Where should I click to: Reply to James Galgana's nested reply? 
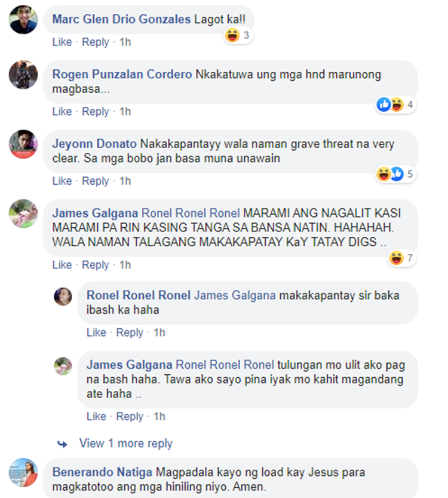pos(130,416)
